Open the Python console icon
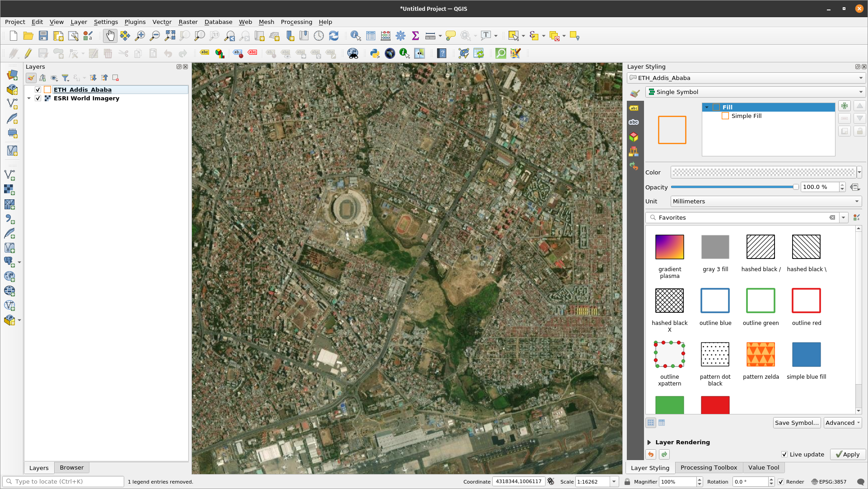 click(375, 53)
